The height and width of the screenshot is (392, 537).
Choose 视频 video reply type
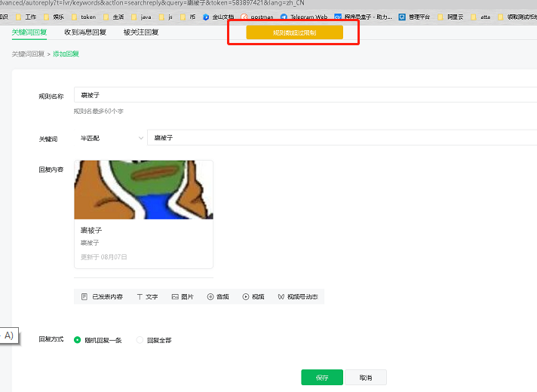[253, 297]
